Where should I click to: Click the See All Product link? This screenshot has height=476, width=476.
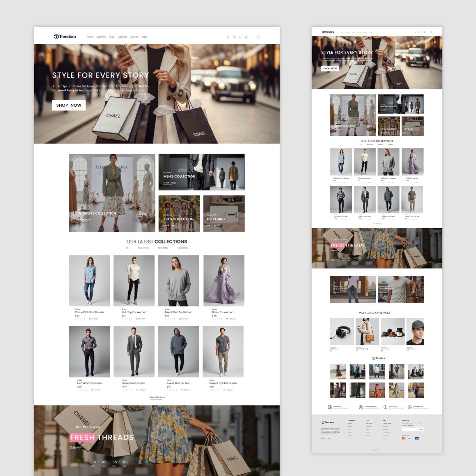tap(158, 397)
